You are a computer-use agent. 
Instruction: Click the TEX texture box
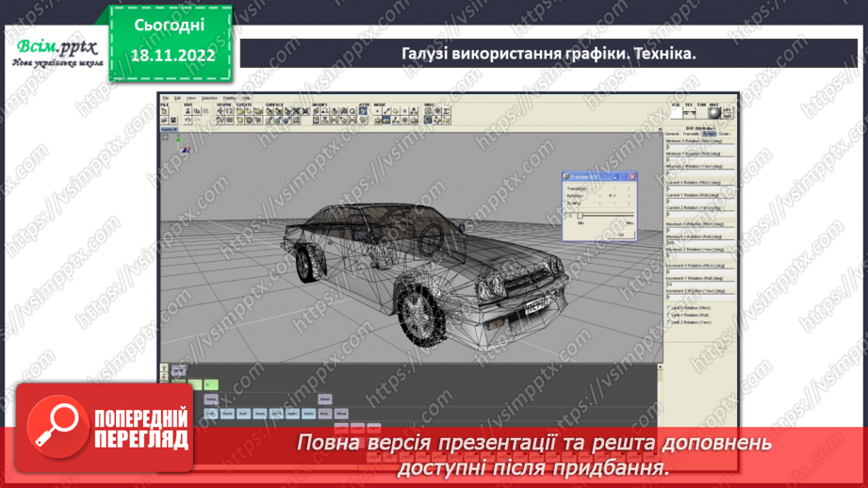pos(689,113)
